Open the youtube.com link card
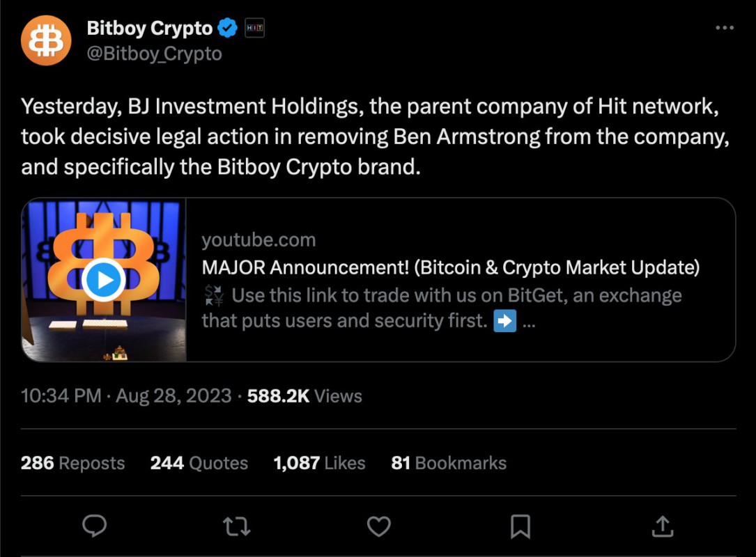This screenshot has height=557, width=756. (x=259, y=240)
